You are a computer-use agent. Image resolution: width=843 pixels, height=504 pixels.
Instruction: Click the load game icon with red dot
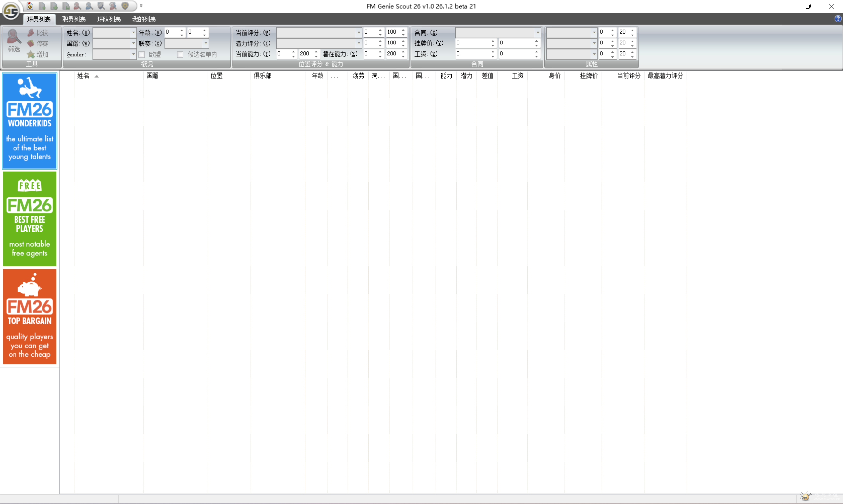(30, 6)
